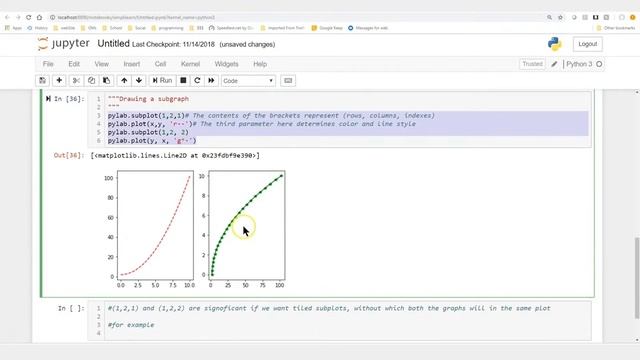Move selected cell down arrow

(139, 80)
